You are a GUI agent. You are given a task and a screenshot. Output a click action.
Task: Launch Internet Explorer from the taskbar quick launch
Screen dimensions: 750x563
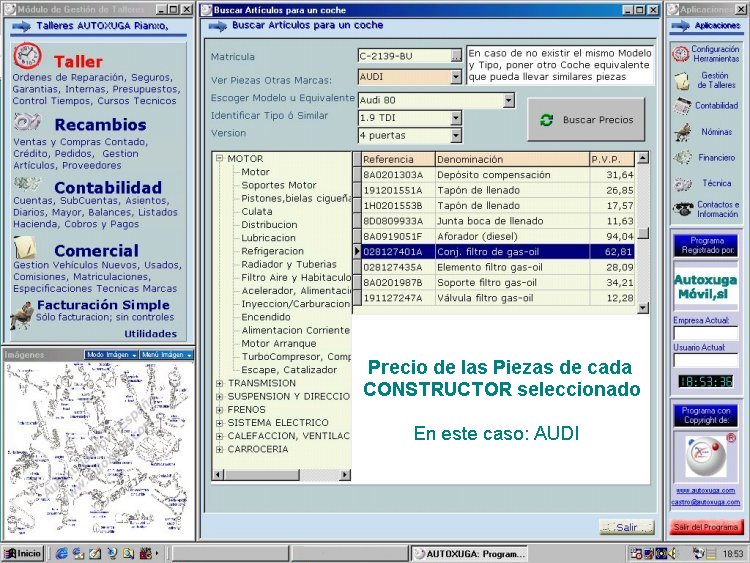pos(61,554)
